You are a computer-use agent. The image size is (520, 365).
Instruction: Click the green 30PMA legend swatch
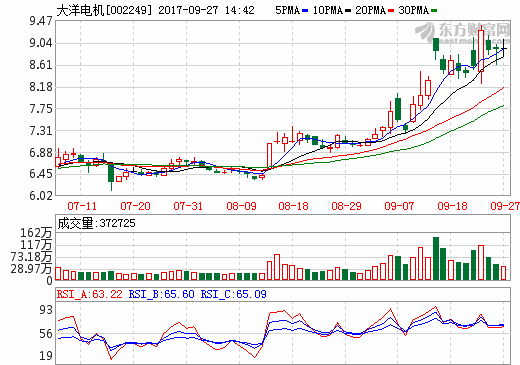point(434,11)
